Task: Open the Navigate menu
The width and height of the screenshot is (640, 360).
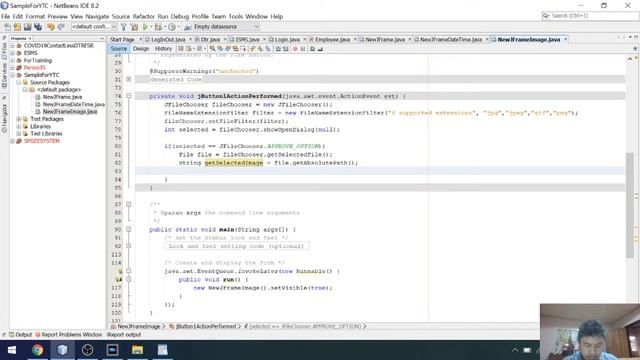Action: (97, 17)
